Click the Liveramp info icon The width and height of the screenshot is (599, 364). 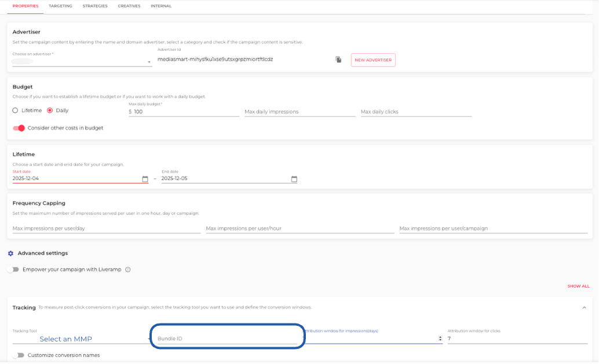coord(128,270)
